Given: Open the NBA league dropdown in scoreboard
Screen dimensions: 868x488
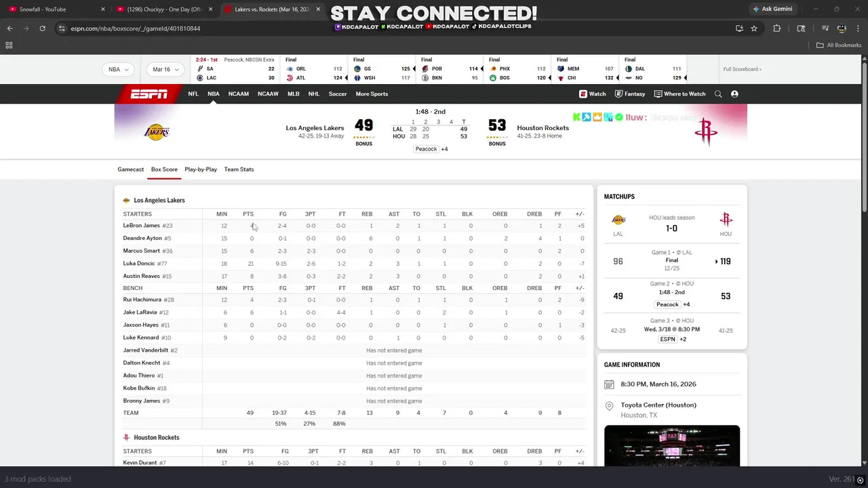Looking at the screenshot, I should click(118, 69).
